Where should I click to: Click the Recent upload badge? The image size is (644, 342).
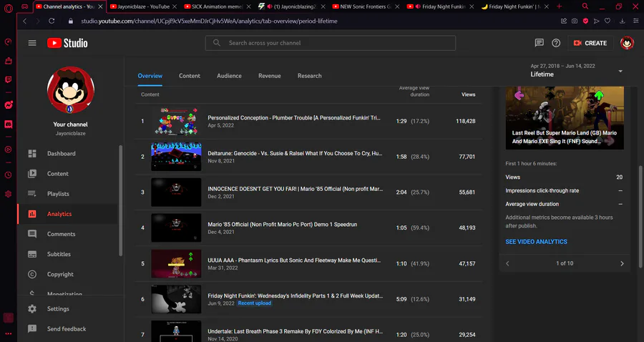coord(255,303)
